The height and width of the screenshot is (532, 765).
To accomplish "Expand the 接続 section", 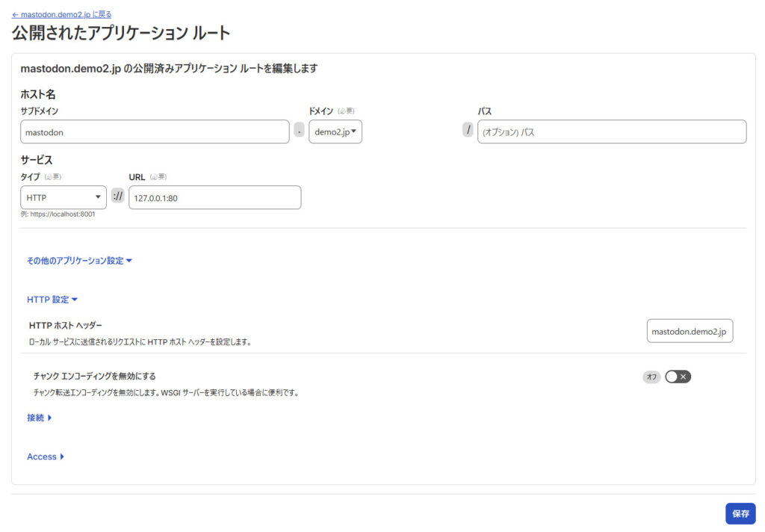I will [40, 418].
